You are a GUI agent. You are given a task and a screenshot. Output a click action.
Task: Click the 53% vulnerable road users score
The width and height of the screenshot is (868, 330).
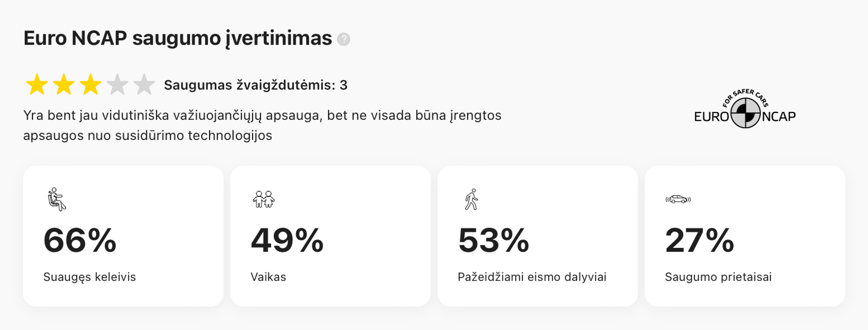coord(494,240)
